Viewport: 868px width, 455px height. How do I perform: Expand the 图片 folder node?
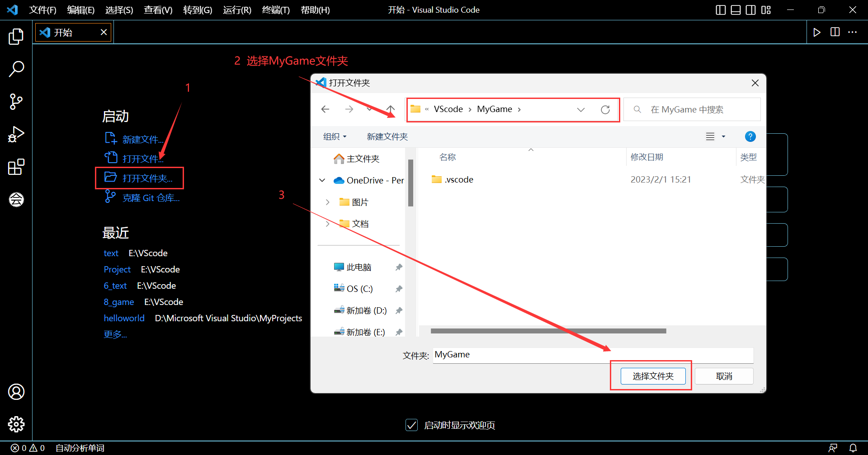tap(328, 202)
